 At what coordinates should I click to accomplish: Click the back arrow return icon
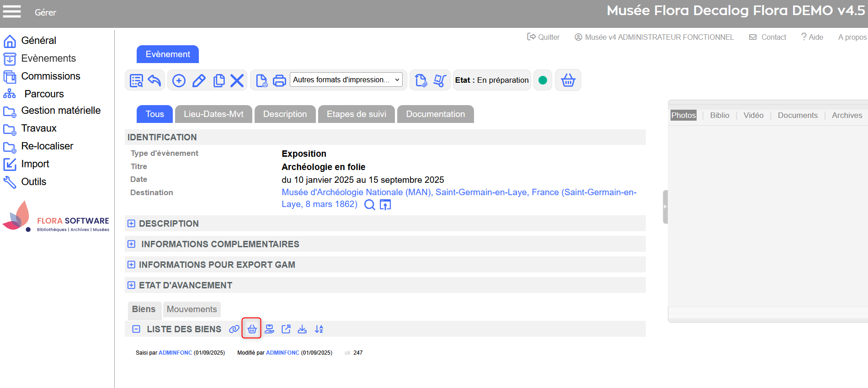(154, 81)
